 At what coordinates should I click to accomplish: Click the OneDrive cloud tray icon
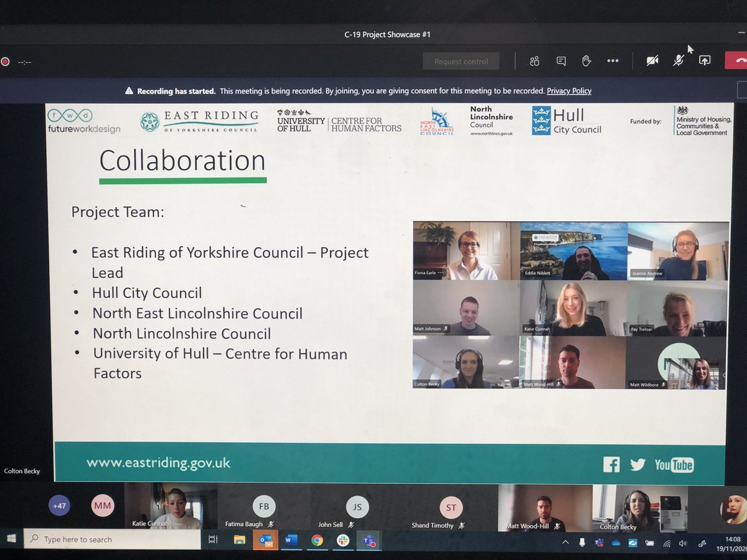pyautogui.click(x=616, y=543)
